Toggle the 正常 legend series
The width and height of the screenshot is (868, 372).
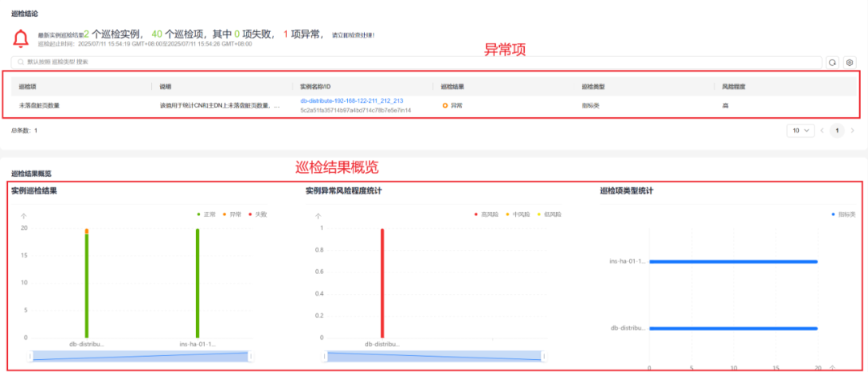(x=206, y=215)
